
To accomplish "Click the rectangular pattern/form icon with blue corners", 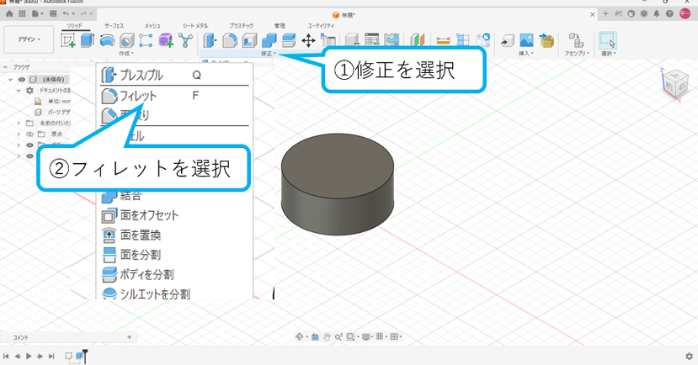I will tap(146, 41).
